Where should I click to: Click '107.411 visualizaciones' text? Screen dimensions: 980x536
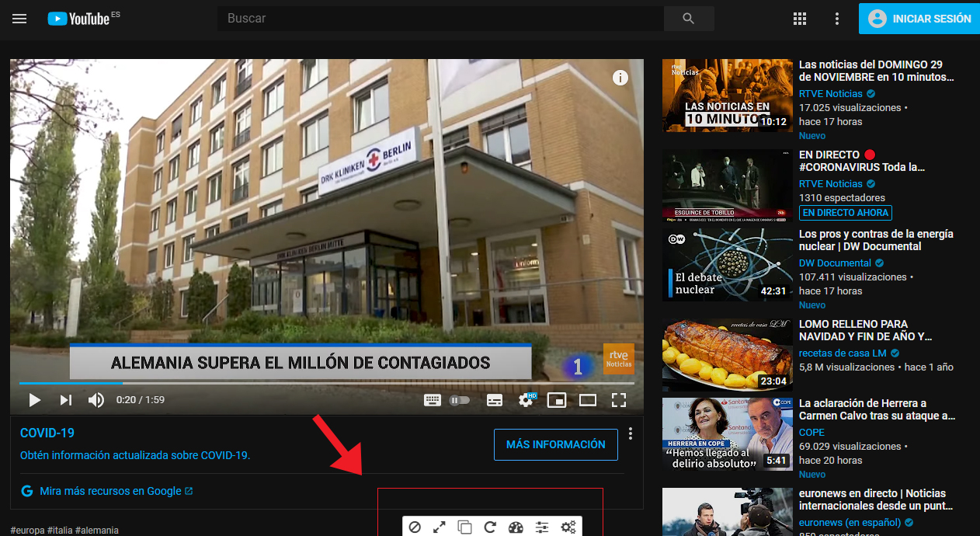point(853,277)
